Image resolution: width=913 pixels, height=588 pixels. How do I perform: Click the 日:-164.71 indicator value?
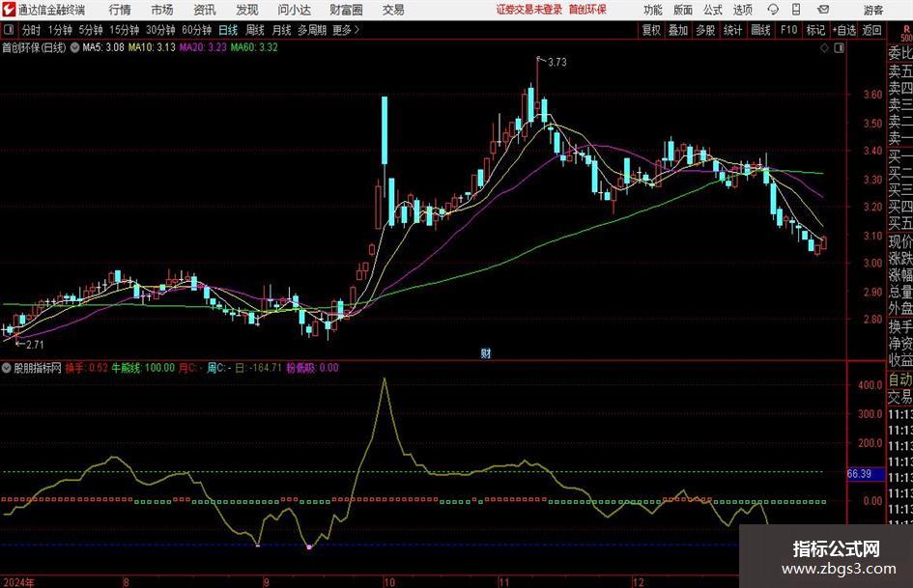point(258,368)
